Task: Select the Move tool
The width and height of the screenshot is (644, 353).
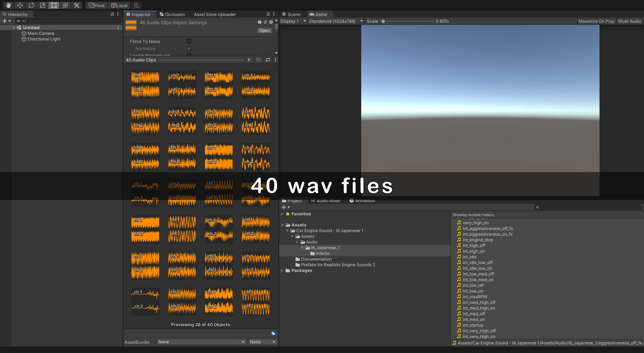Action: click(20, 5)
